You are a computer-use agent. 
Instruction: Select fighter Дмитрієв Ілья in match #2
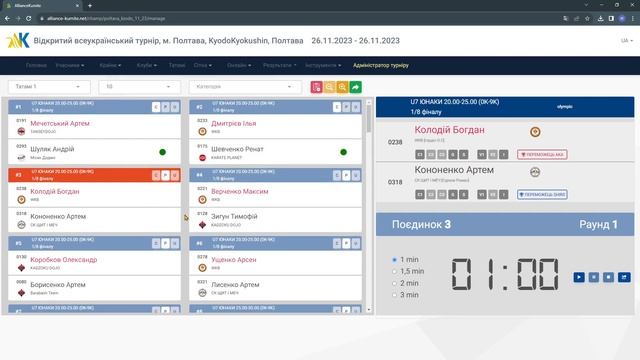233,123
